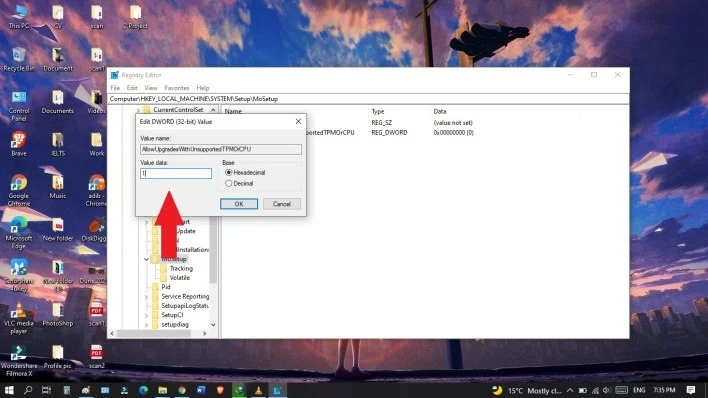Click the weather widget on the taskbar
This screenshot has height=398, width=708.
tap(527, 390)
